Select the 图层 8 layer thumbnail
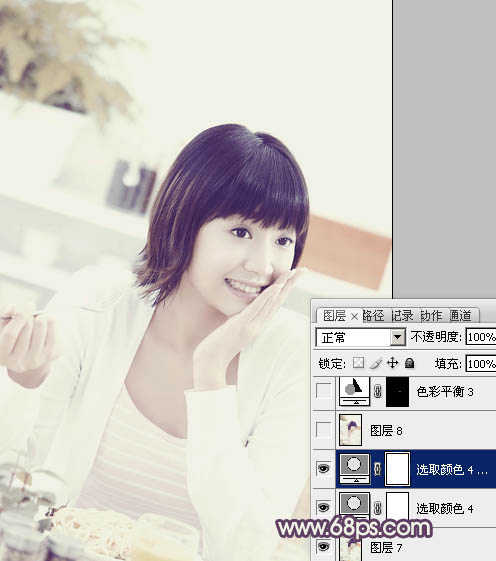This screenshot has height=561, width=496. coord(350,430)
